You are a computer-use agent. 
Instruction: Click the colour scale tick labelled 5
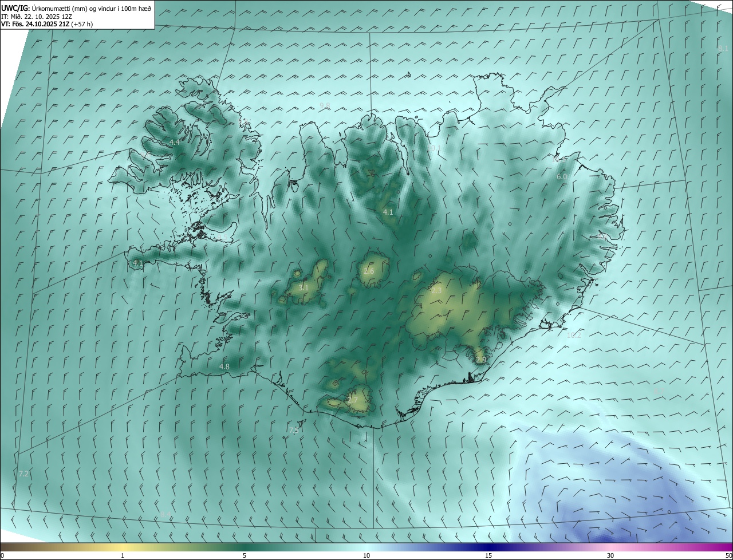245,555
